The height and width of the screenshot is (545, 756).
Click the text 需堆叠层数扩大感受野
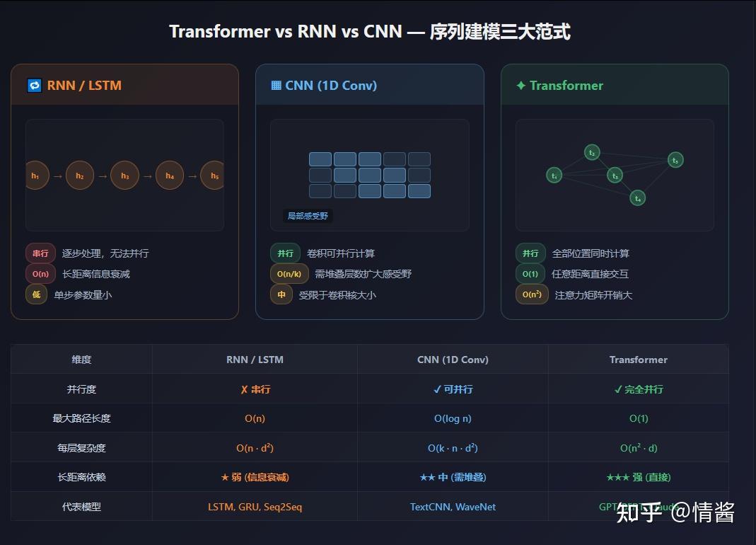pos(363,274)
